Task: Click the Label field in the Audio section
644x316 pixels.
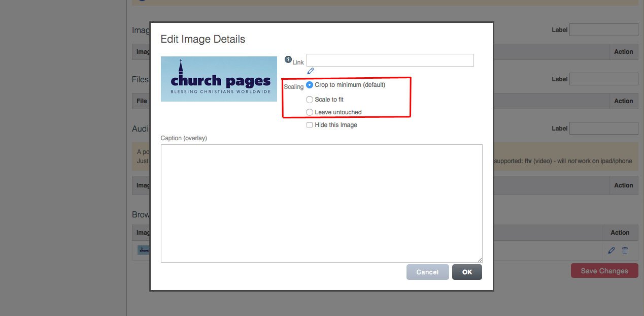Action: pos(604,129)
